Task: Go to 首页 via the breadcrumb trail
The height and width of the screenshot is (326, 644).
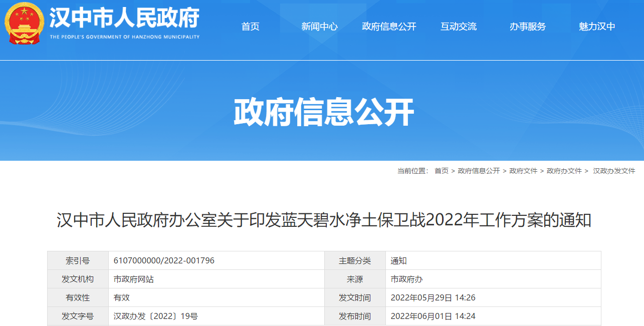Action: [442, 170]
